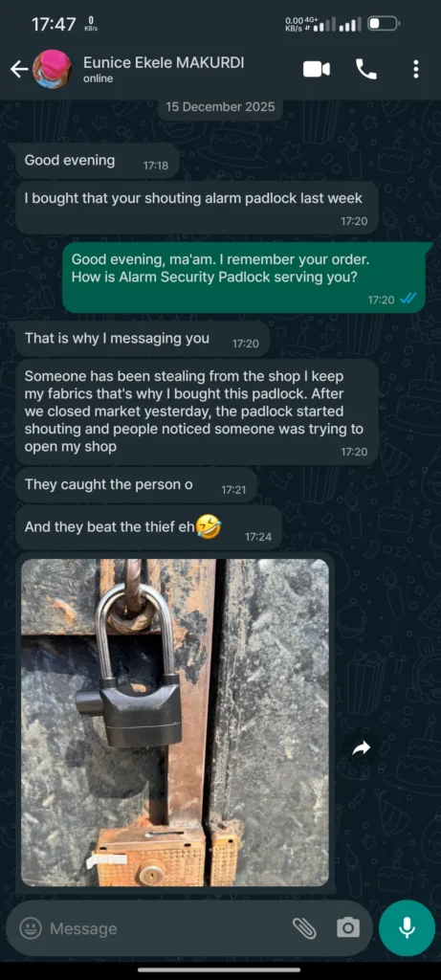This screenshot has height=980, width=441.
Task: Open the three-dot more options menu
Action: (416, 69)
